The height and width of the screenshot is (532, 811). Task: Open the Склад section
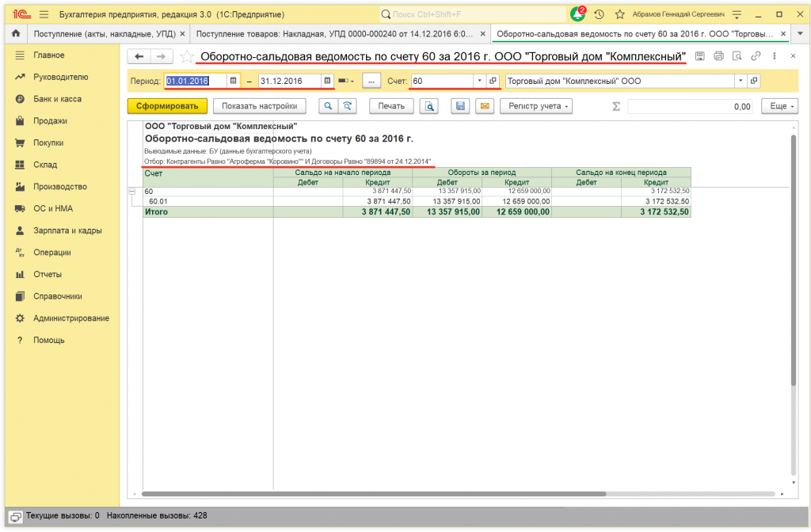click(x=45, y=165)
